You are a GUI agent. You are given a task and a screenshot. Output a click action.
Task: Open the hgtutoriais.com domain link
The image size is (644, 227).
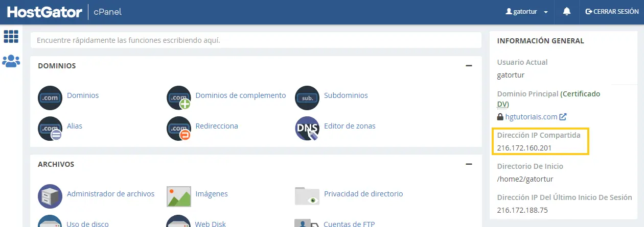pyautogui.click(x=531, y=117)
